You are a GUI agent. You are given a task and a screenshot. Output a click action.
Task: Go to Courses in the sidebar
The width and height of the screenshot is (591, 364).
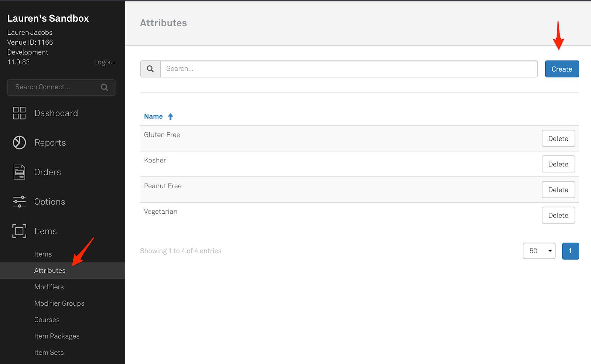pos(47,320)
